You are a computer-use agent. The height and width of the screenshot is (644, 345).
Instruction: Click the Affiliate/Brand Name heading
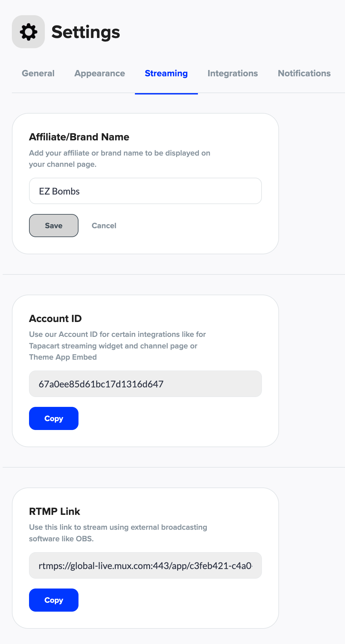click(79, 137)
